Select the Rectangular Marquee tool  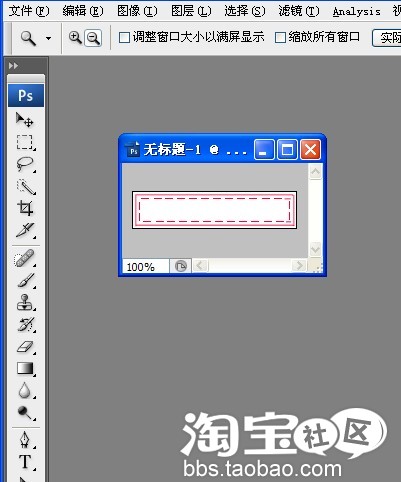pos(25,142)
